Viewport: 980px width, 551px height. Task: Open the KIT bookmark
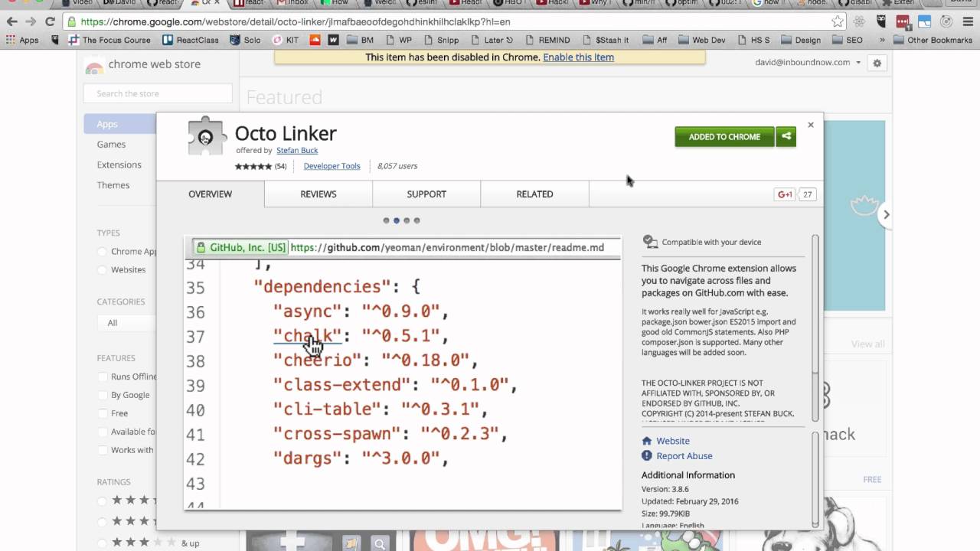tap(286, 40)
